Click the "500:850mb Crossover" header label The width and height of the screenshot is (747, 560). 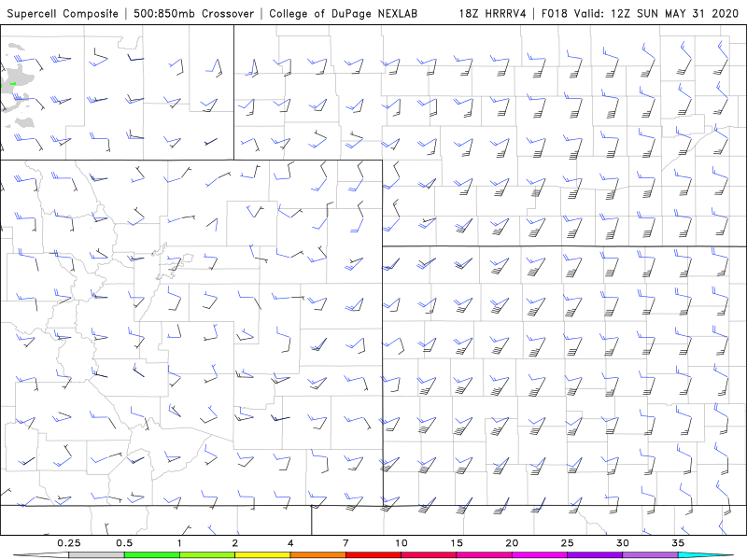(194, 13)
